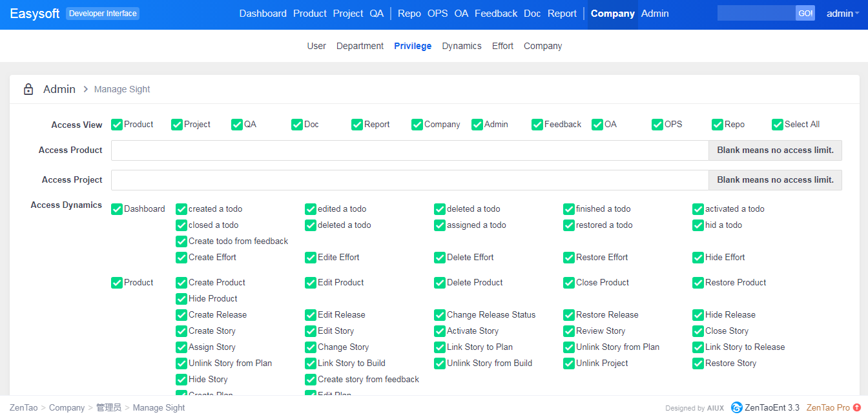Toggle the Doc access view checkbox

(297, 125)
